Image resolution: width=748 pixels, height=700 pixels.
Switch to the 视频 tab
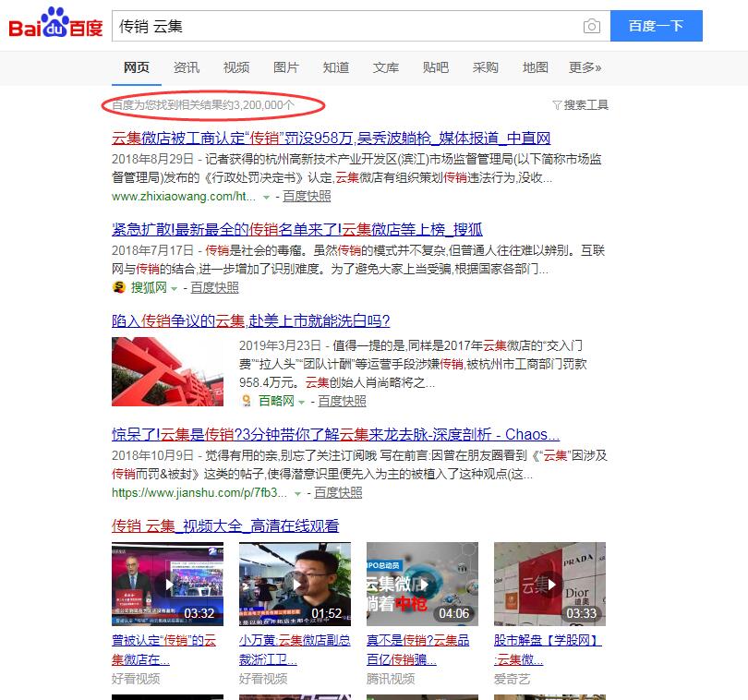[236, 67]
